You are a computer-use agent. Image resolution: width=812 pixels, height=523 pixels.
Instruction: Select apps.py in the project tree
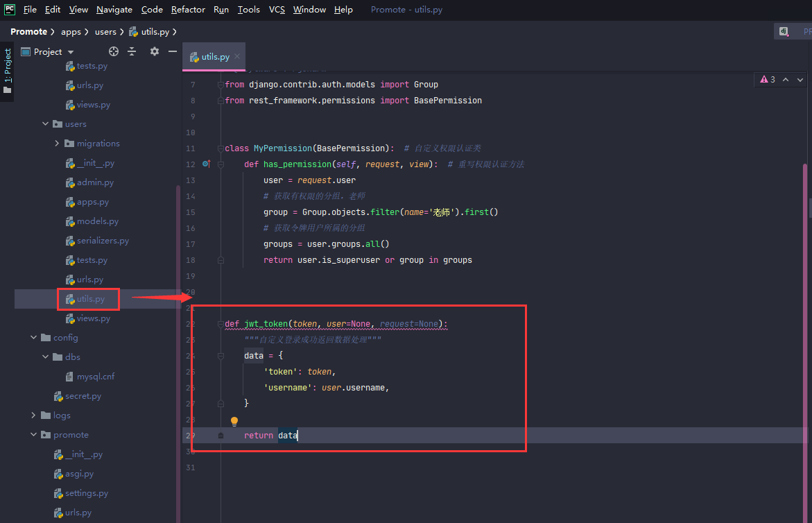93,202
